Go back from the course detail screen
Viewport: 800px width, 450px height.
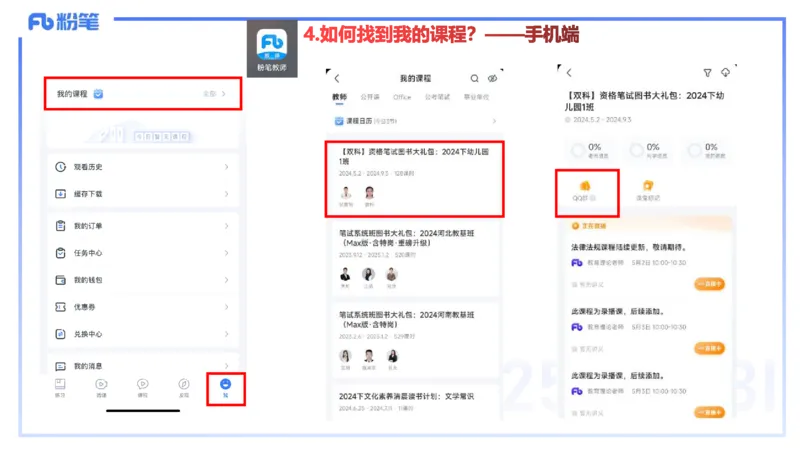(x=569, y=73)
